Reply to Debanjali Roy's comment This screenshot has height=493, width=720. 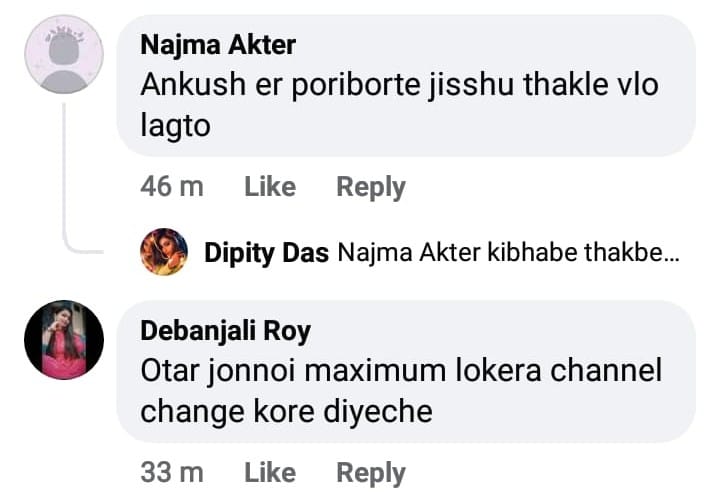pyautogui.click(x=370, y=472)
